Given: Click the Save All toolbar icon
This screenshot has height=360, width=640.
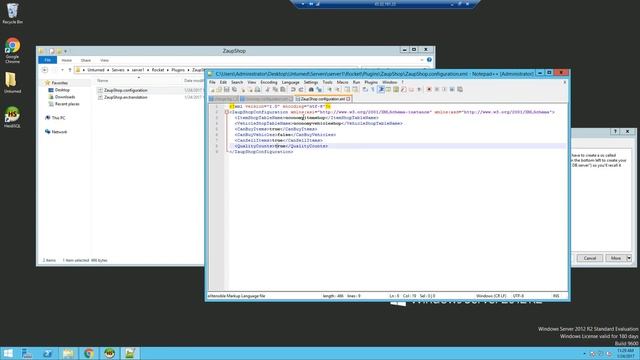Looking at the screenshot, I should click(x=234, y=89).
